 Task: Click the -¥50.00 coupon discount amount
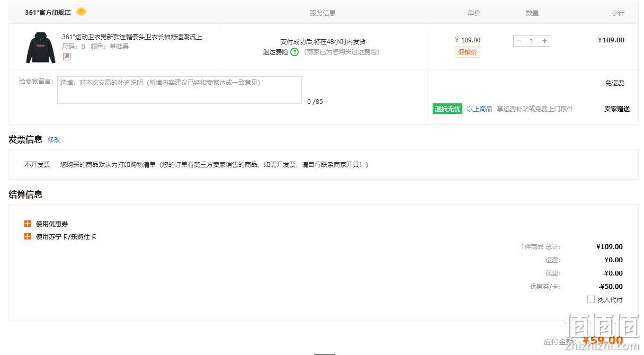(x=611, y=287)
